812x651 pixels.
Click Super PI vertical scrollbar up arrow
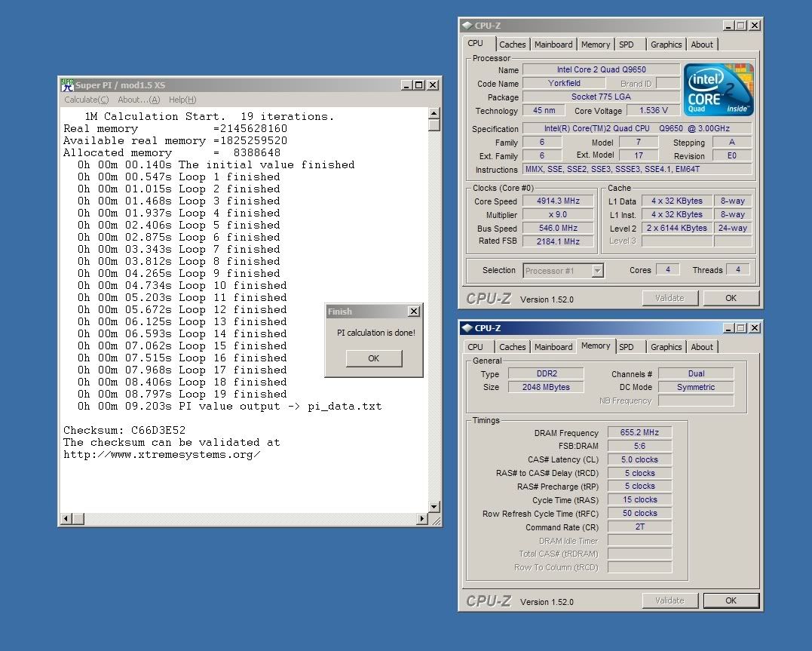(x=434, y=113)
